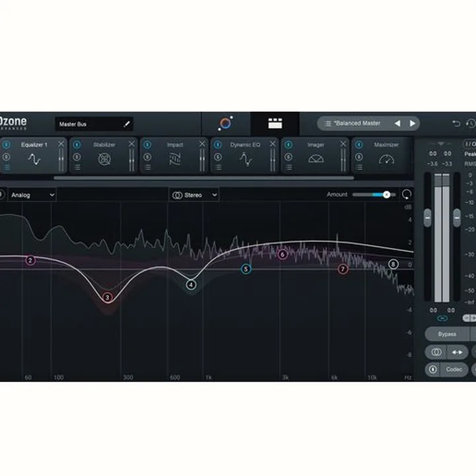Viewport: 476px width, 476px height.
Task: Toggle power for Dynamic EQ module
Action: [218, 145]
